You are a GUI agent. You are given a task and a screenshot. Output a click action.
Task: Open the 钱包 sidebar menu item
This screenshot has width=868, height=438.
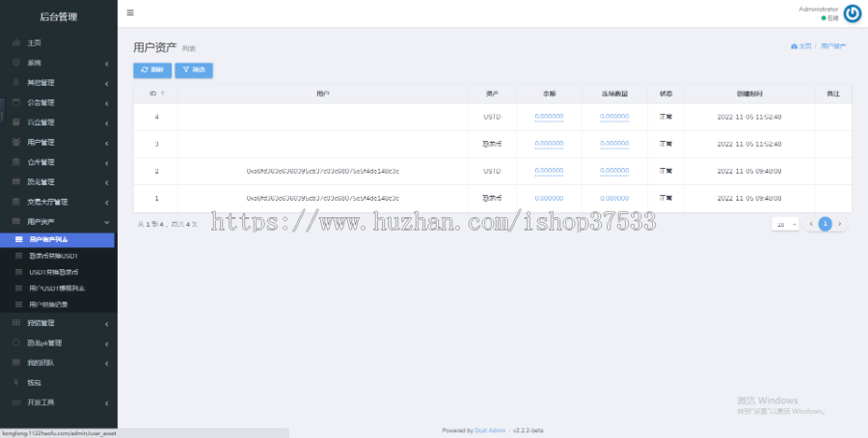coord(59,383)
